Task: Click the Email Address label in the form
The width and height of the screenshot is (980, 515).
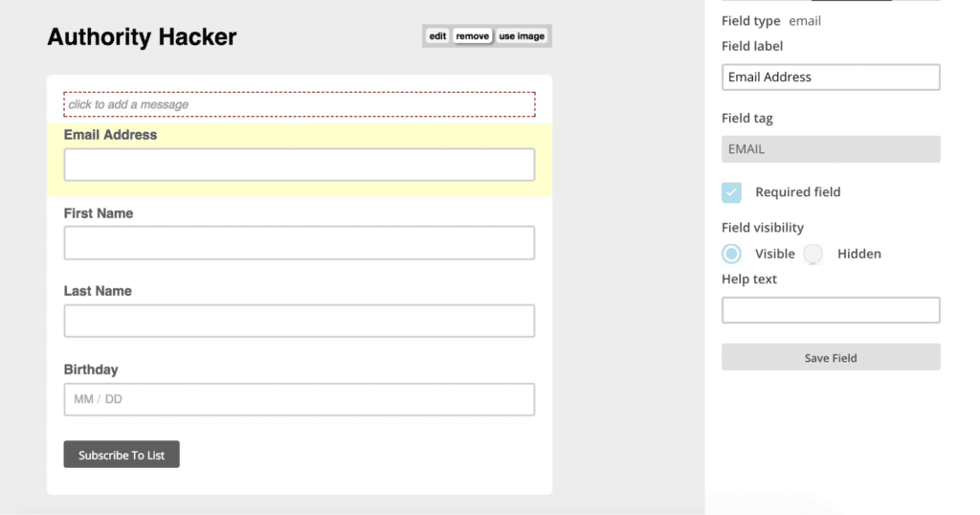Action: pyautogui.click(x=110, y=135)
